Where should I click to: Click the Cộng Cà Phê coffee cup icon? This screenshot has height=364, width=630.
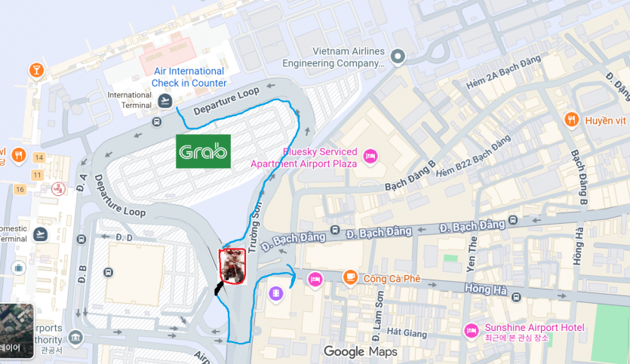point(350,277)
